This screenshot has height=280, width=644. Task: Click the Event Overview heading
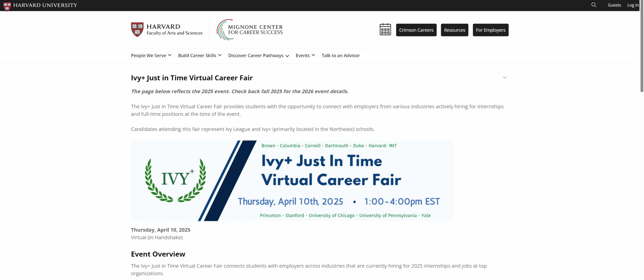[158, 254]
